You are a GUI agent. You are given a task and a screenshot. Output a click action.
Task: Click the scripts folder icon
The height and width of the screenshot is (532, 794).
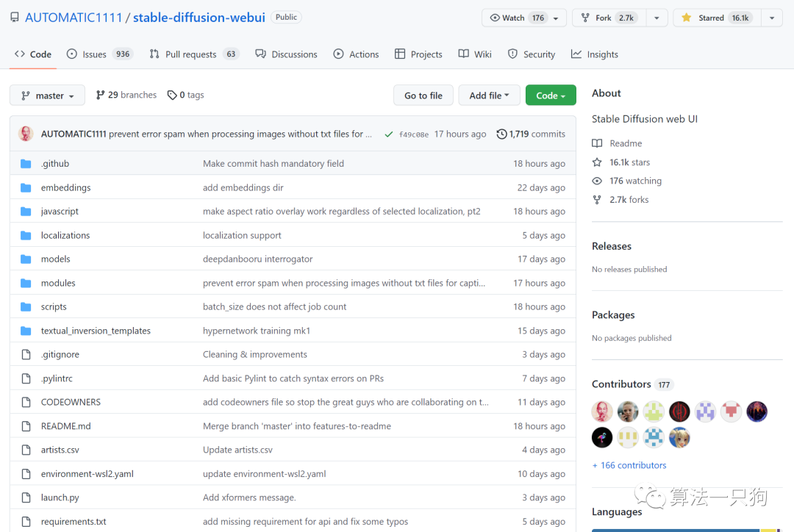(26, 306)
